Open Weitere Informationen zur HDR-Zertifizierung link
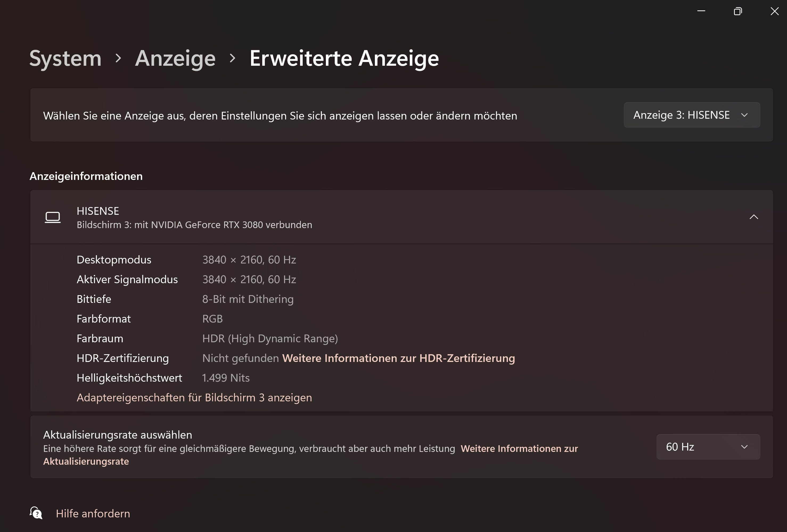This screenshot has height=532, width=787. [x=398, y=358]
